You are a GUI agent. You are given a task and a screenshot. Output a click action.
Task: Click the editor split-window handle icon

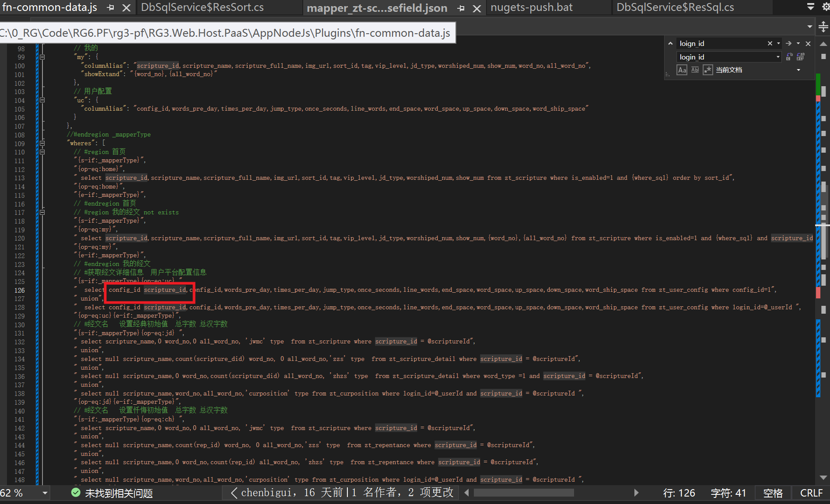pyautogui.click(x=823, y=27)
